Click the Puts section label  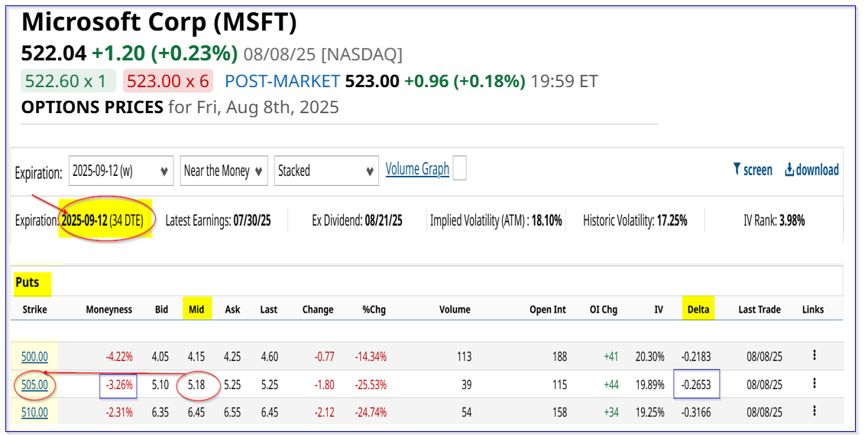(28, 283)
